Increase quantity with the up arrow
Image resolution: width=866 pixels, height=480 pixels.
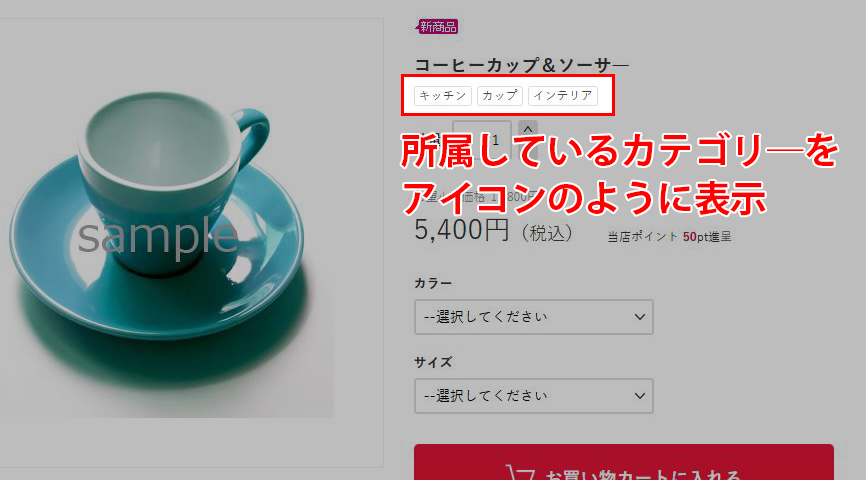(528, 129)
